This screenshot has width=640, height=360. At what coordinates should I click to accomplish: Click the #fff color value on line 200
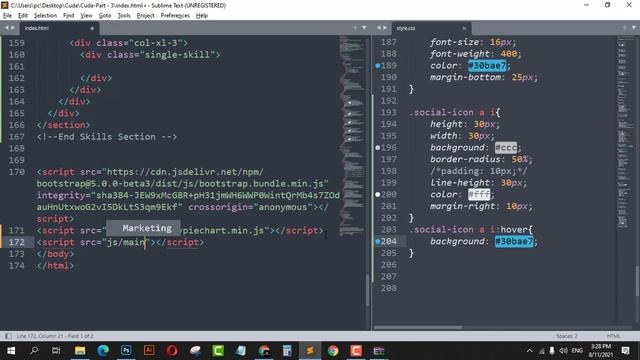[479, 194]
